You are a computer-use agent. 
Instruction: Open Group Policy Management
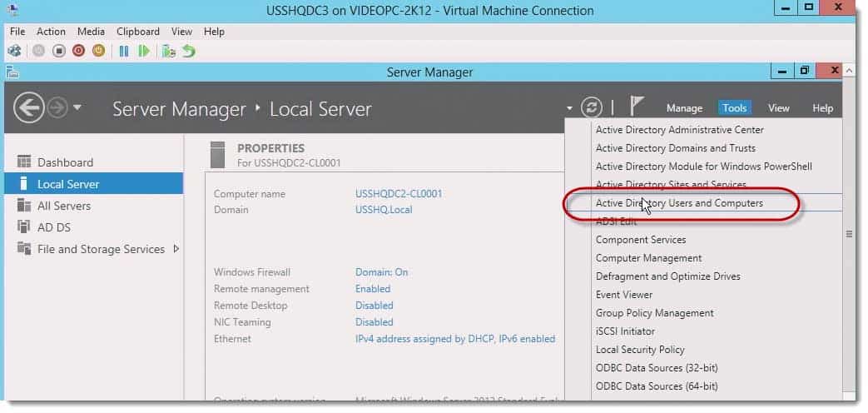tap(654, 313)
